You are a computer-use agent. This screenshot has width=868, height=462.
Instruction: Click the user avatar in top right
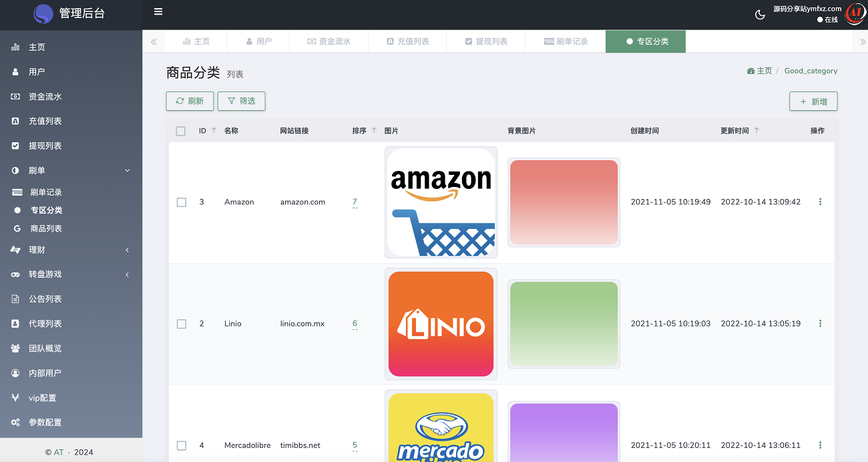tap(854, 14)
